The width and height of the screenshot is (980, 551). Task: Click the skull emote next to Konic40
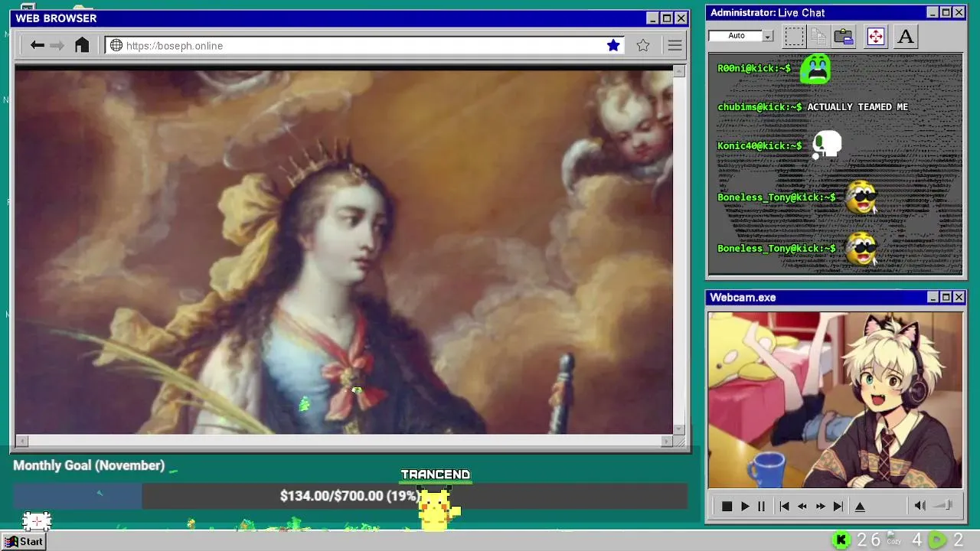point(827,145)
